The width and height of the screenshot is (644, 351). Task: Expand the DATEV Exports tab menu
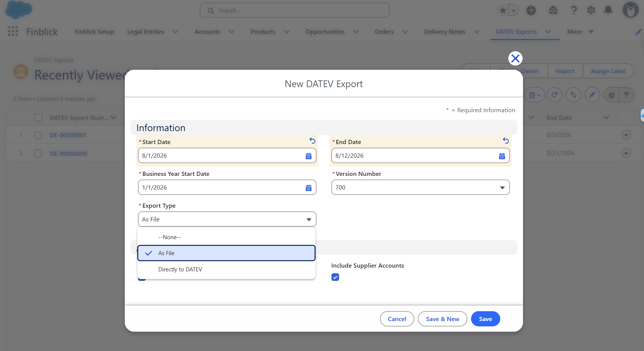[x=548, y=32]
